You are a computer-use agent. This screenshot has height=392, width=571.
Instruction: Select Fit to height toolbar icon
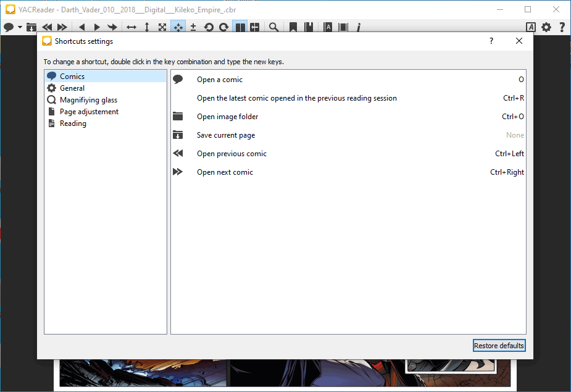[x=147, y=27]
